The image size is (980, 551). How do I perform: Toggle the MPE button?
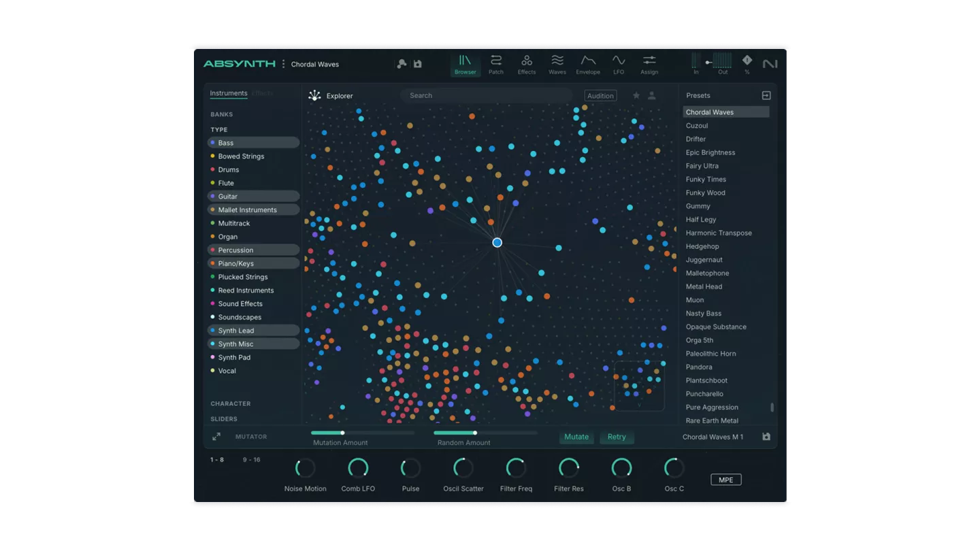pyautogui.click(x=726, y=480)
